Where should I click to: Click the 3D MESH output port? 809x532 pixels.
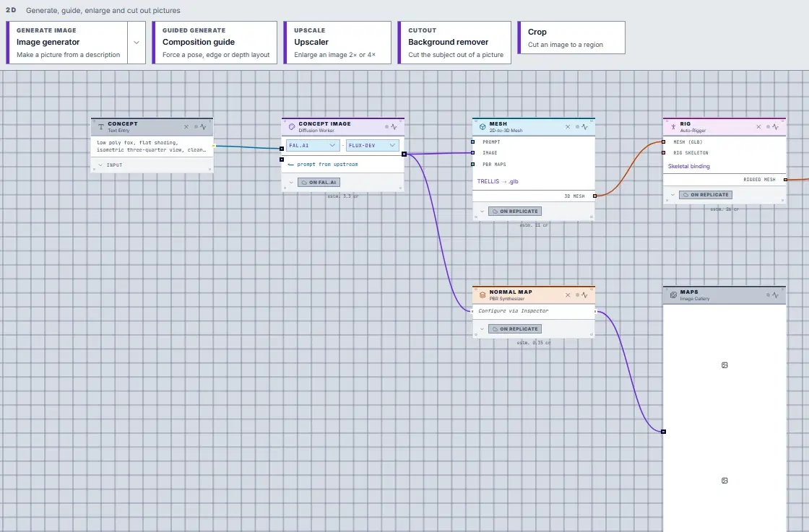point(595,196)
